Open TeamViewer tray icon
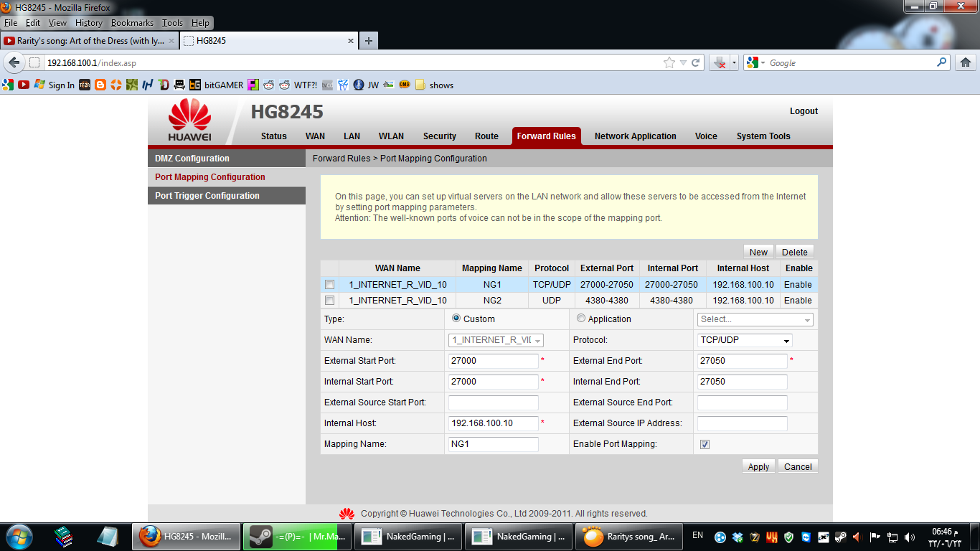The image size is (980, 551). click(x=806, y=537)
